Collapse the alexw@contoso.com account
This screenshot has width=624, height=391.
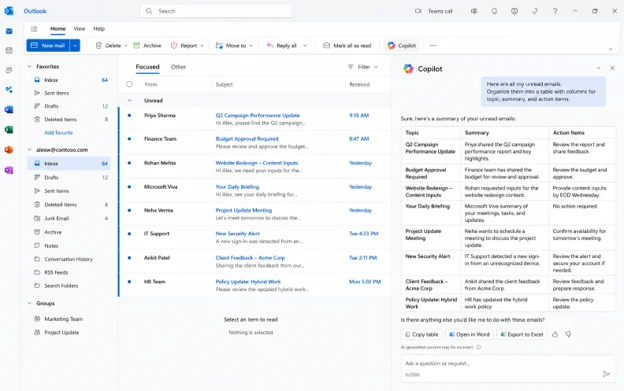29,150
